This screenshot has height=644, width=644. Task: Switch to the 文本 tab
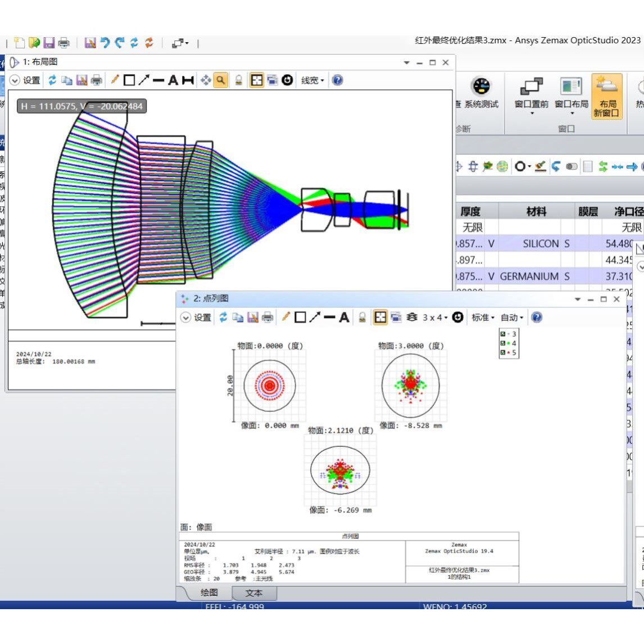coord(254,593)
